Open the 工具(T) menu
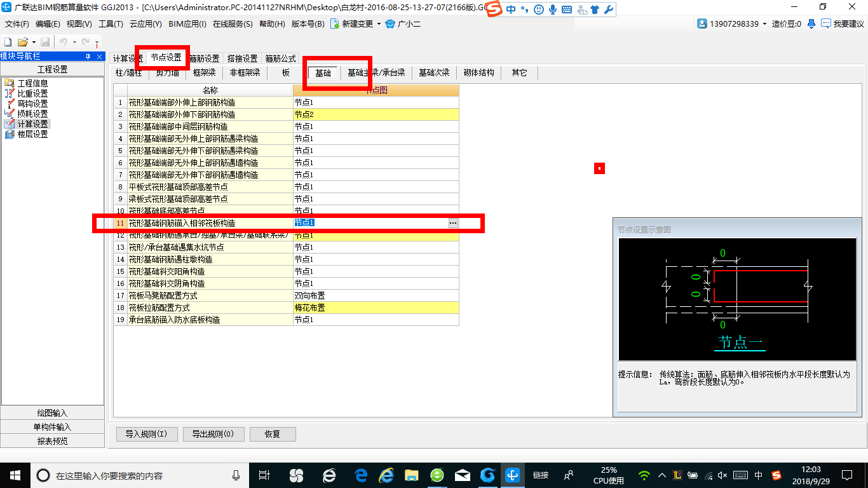Screen dimensions: 868x488 [111, 24]
